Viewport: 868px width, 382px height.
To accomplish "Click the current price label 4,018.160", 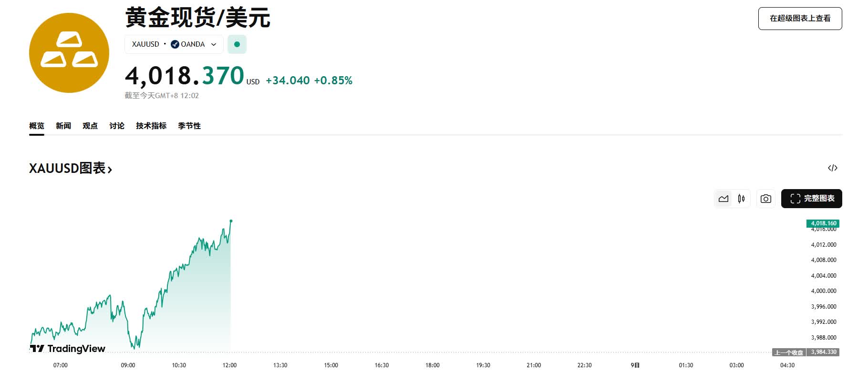I will coord(823,223).
